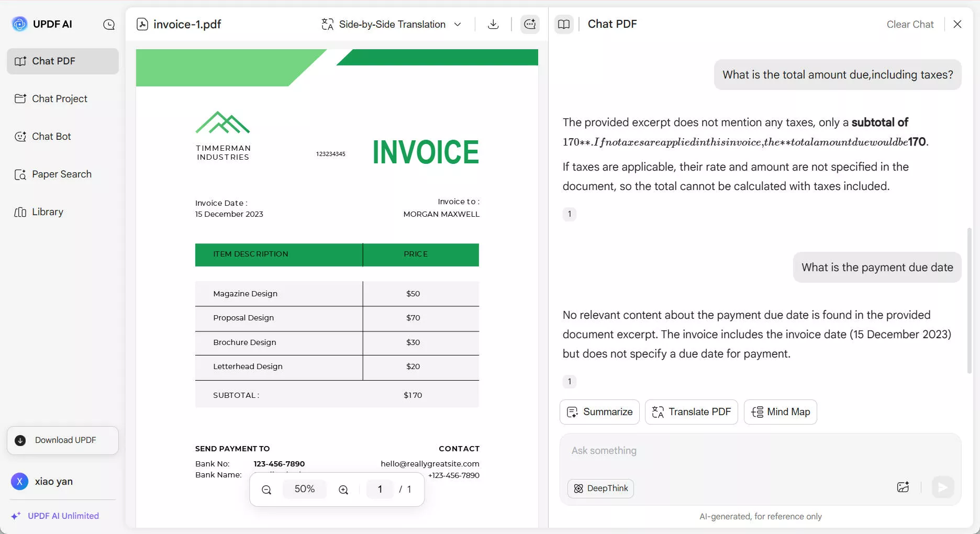Expand the Side-by-Side Translation dropdown
Image resolution: width=980 pixels, height=534 pixels.
pos(458,24)
